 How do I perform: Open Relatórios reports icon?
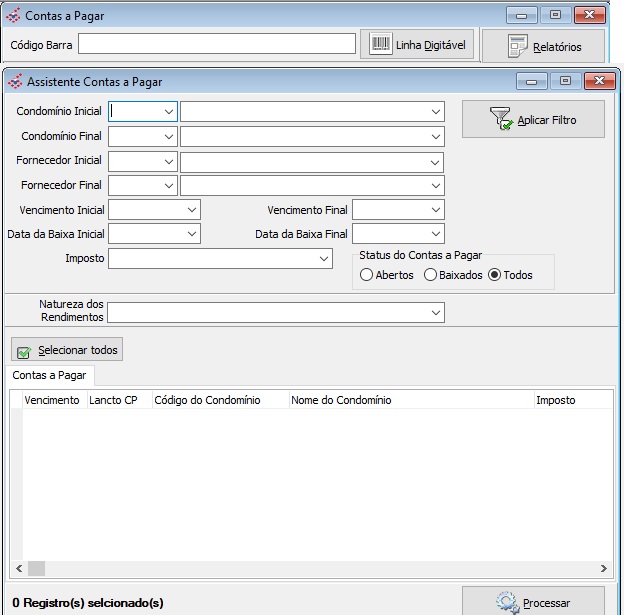click(517, 46)
